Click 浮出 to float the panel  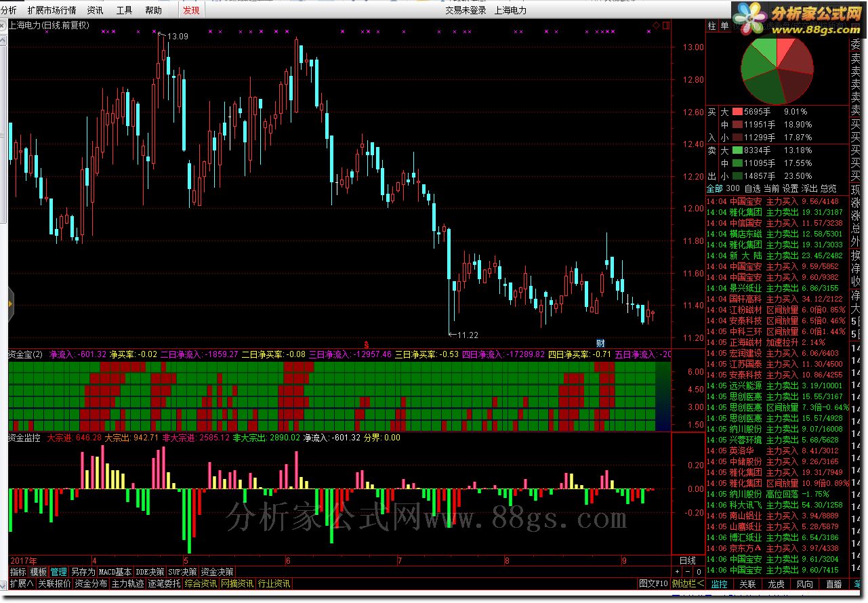(x=809, y=188)
